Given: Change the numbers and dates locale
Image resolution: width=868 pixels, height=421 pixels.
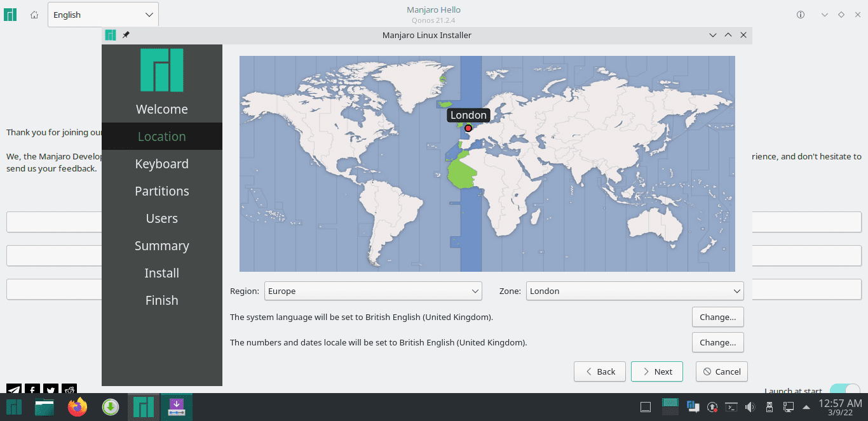Looking at the screenshot, I should pyautogui.click(x=718, y=342).
